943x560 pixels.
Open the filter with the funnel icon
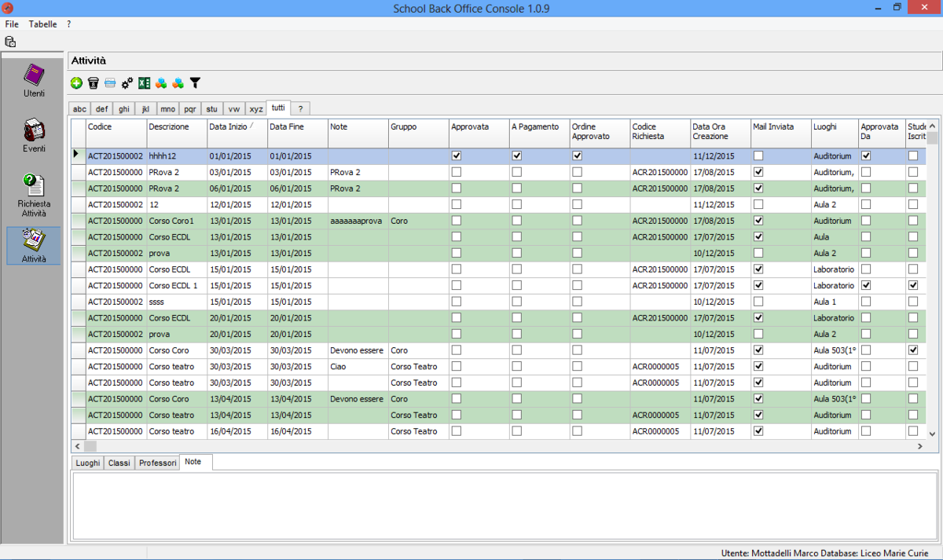coord(196,82)
